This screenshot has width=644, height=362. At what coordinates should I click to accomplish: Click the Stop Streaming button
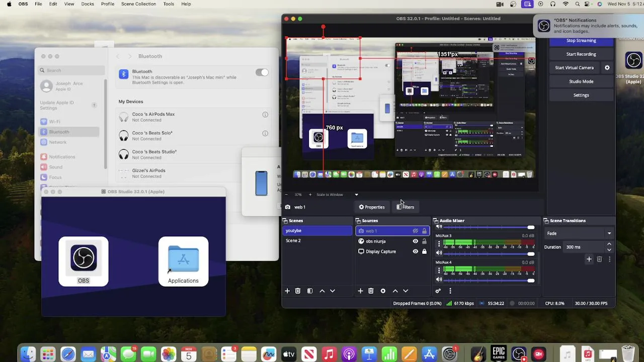[581, 41]
